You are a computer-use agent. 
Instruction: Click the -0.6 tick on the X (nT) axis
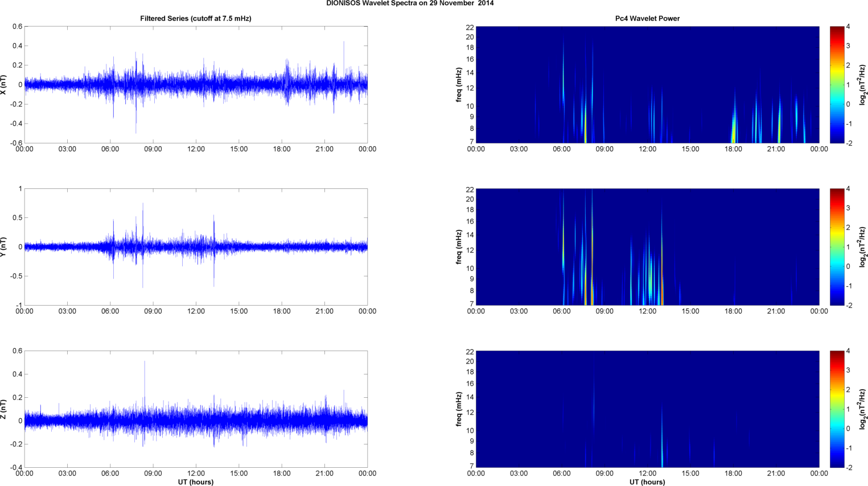tap(17, 143)
